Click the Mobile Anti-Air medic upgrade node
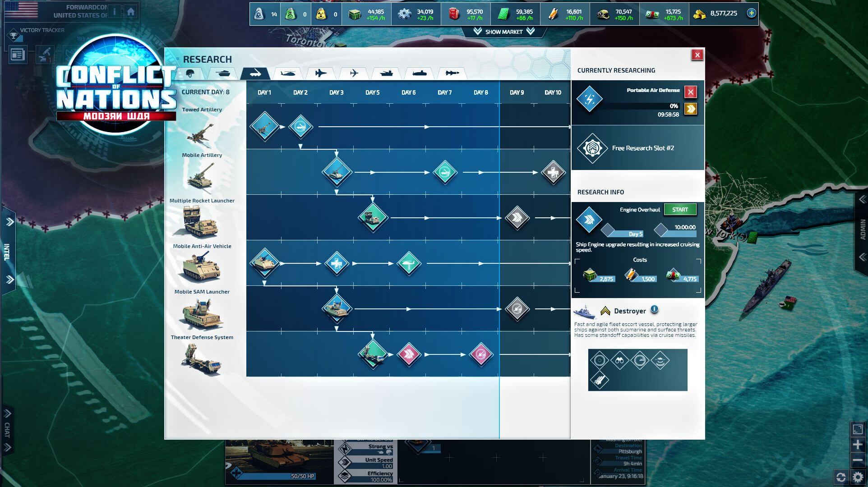The image size is (868, 487). [337, 263]
